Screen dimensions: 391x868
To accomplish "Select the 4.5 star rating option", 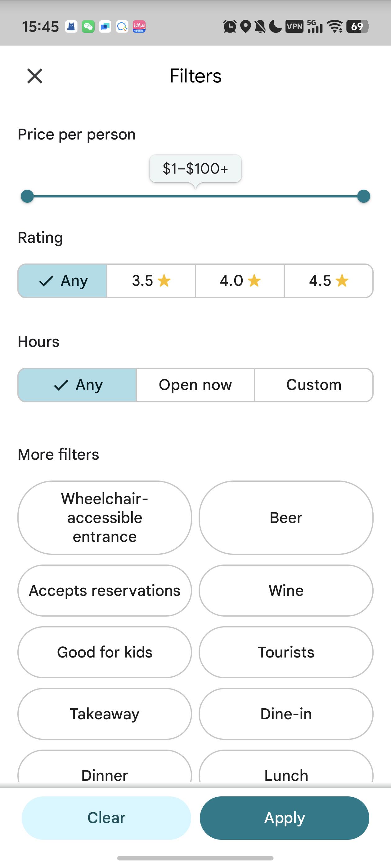I will pos(329,281).
